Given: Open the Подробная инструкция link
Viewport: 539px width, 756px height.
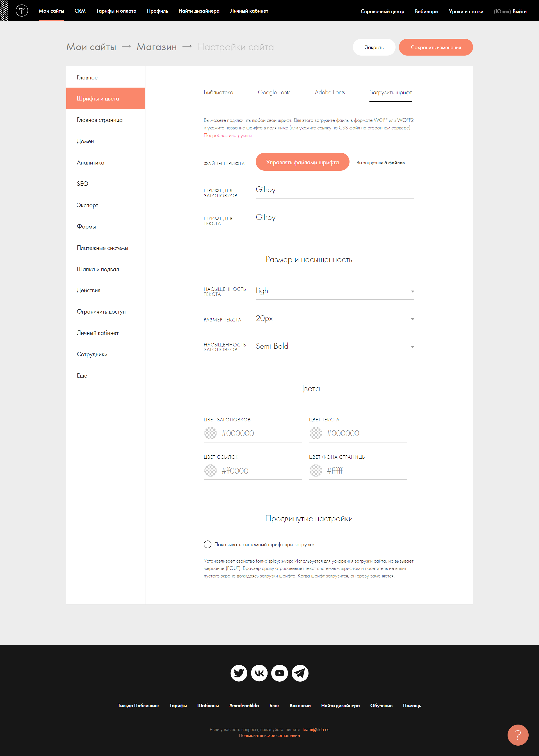Looking at the screenshot, I should [227, 135].
